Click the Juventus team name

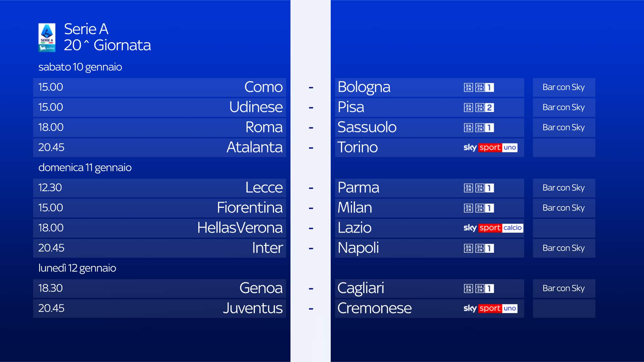pyautogui.click(x=253, y=308)
